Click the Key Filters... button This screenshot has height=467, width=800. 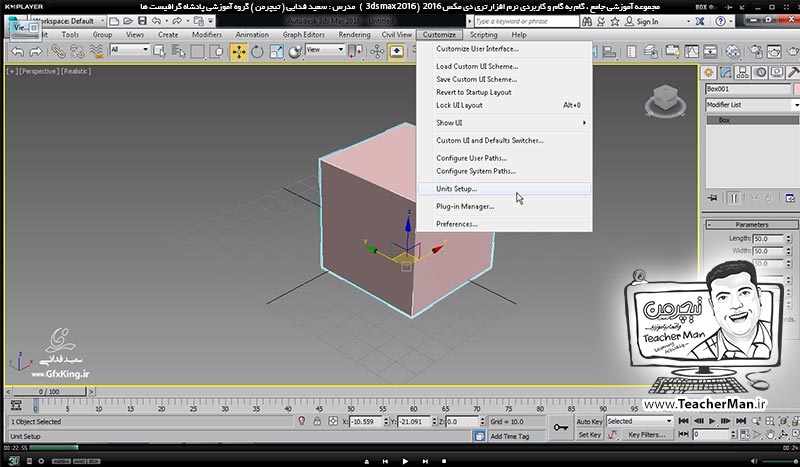pos(646,435)
